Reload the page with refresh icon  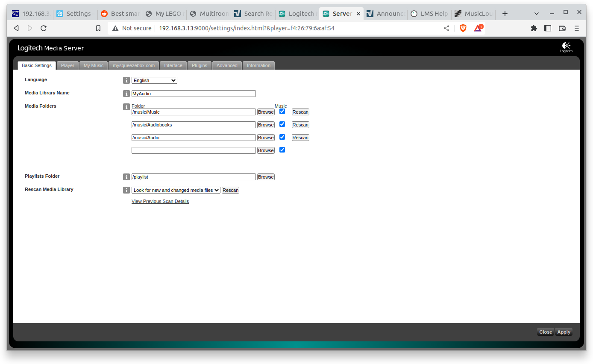(x=44, y=28)
